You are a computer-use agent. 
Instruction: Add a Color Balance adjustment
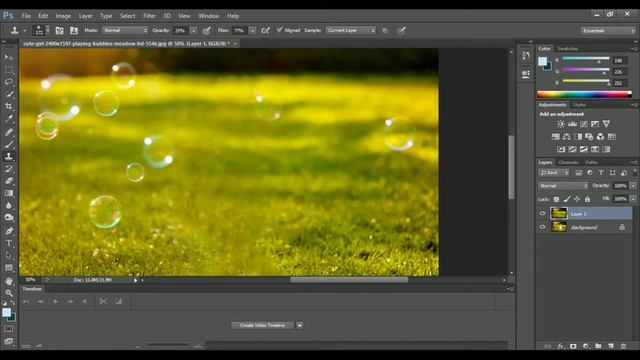pos(567,137)
